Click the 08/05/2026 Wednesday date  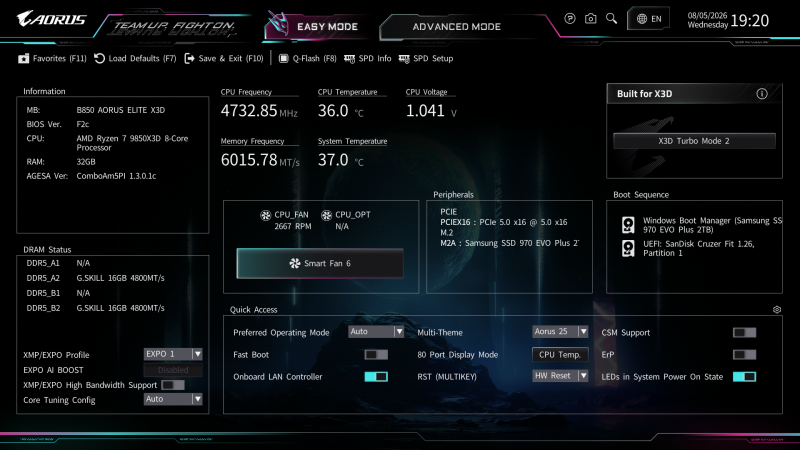pos(707,20)
